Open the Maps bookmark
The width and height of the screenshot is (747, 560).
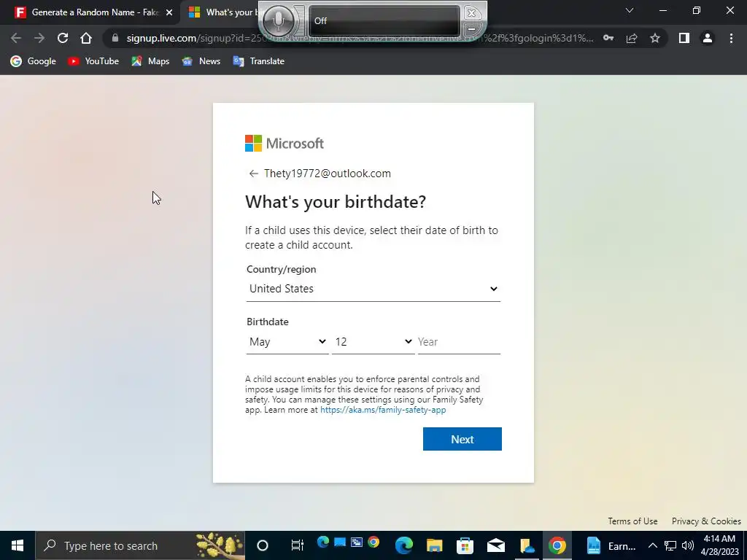(x=150, y=61)
